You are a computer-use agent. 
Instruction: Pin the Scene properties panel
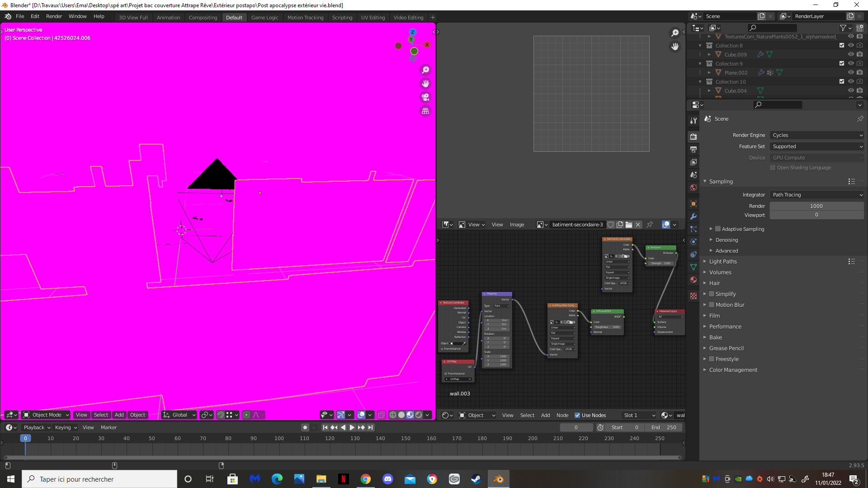860,119
